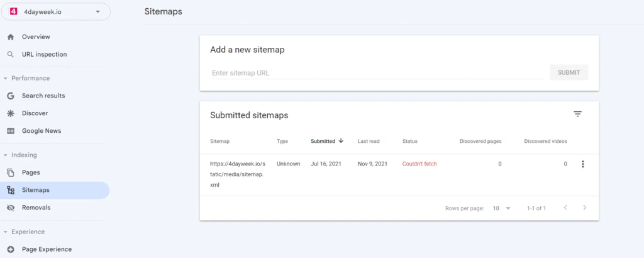Click the 4dayweek.io site favicon
Viewport: 644px width, 258px height.
point(13,11)
